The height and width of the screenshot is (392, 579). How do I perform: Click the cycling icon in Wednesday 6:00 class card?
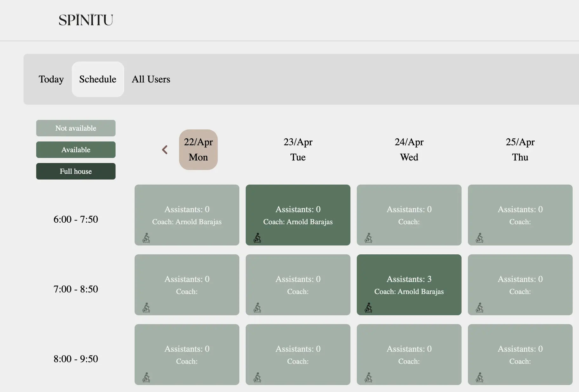[369, 238]
